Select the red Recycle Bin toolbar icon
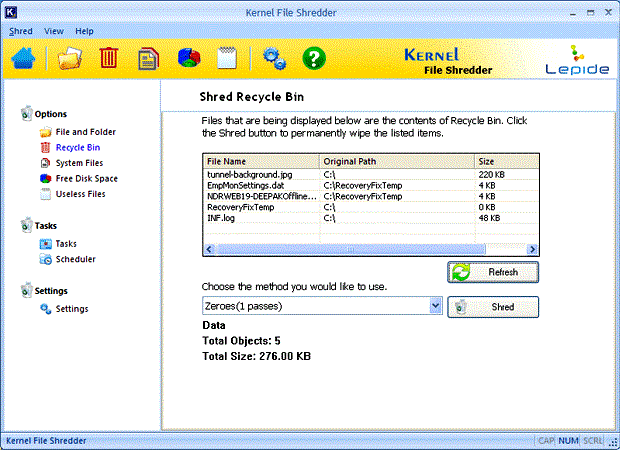Image resolution: width=620 pixels, height=450 pixels. (x=108, y=58)
